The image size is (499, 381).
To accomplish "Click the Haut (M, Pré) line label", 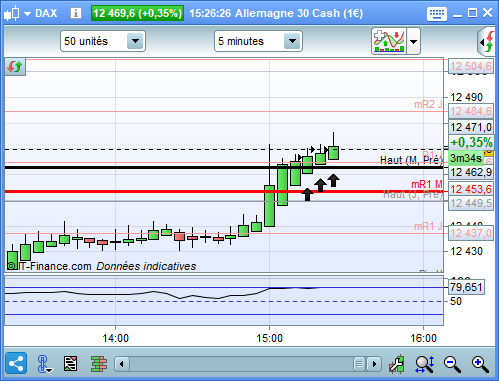I will pyautogui.click(x=411, y=160).
